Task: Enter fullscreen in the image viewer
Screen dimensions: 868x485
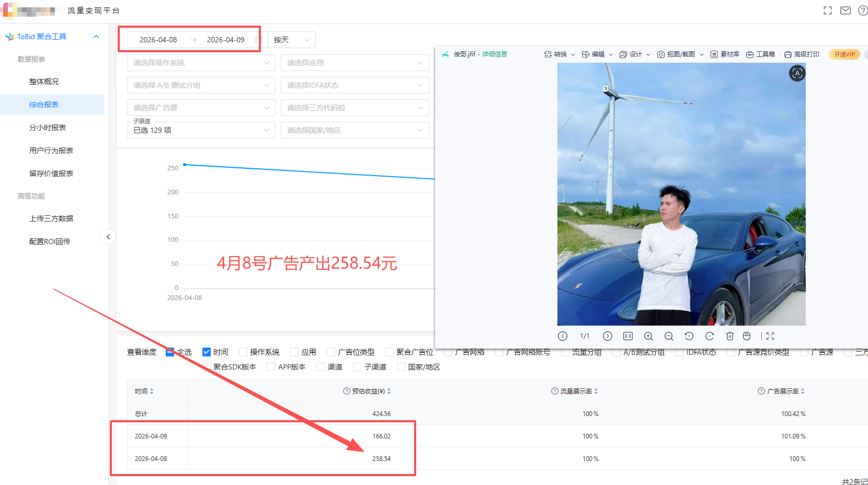Action: [770, 337]
